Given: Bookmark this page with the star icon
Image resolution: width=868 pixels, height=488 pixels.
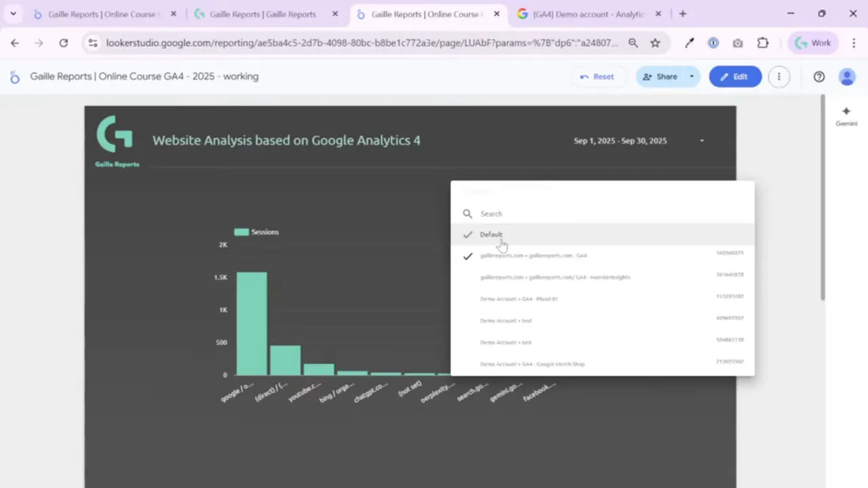Looking at the screenshot, I should click(x=655, y=43).
